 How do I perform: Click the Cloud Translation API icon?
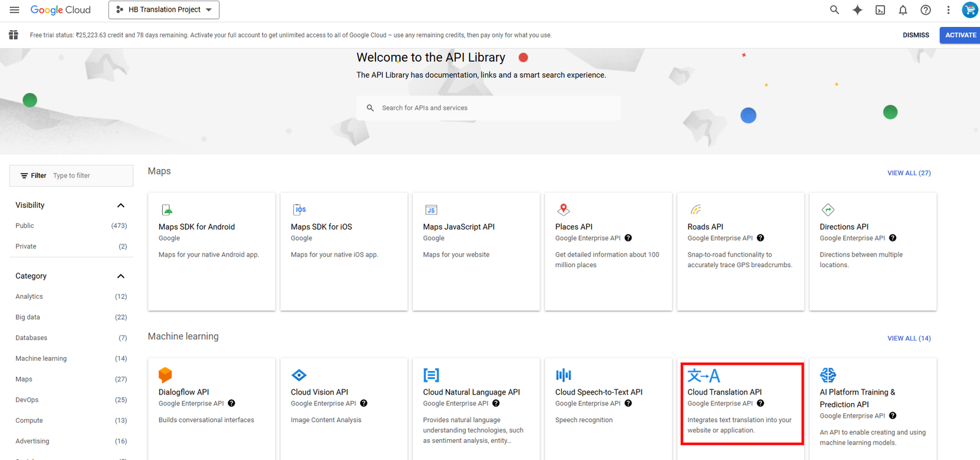[x=704, y=375]
